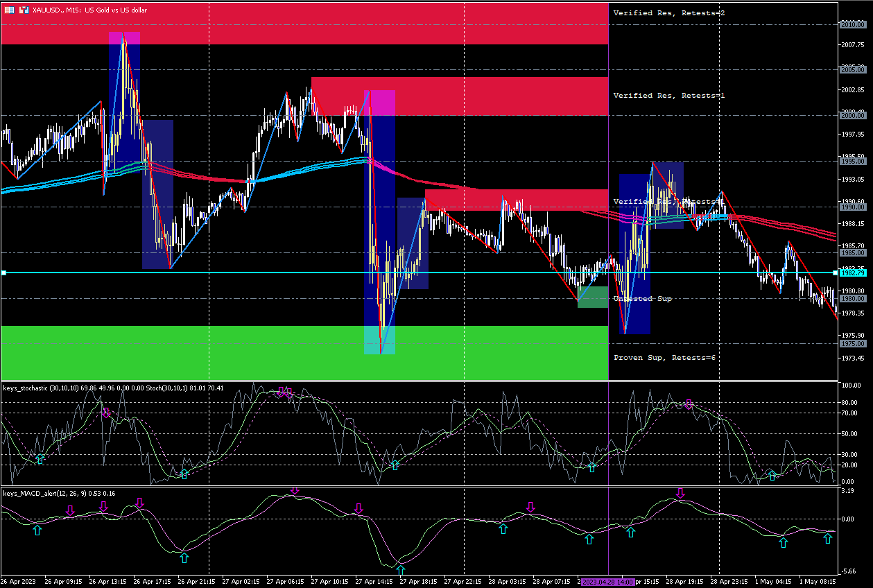The height and width of the screenshot is (588, 873).
Task: Select the rightmost magenta down arrow in MACD panel
Action: pyautogui.click(x=680, y=493)
